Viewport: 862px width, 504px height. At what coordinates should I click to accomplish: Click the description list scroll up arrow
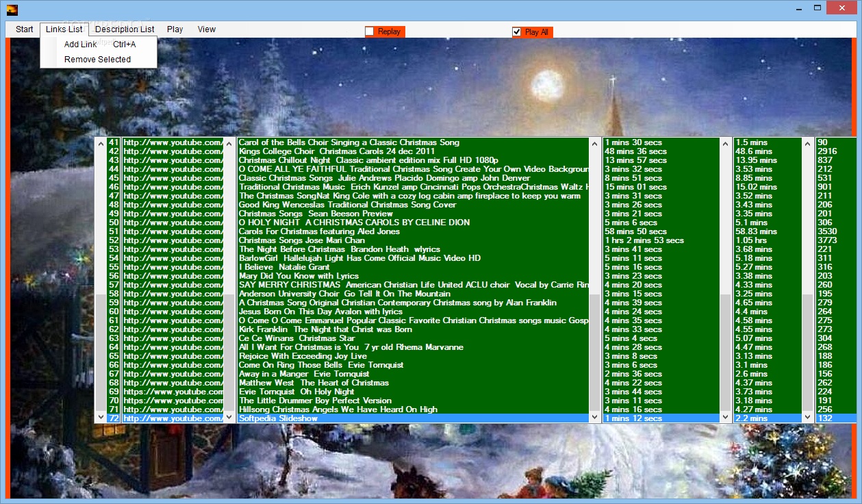tap(594, 143)
